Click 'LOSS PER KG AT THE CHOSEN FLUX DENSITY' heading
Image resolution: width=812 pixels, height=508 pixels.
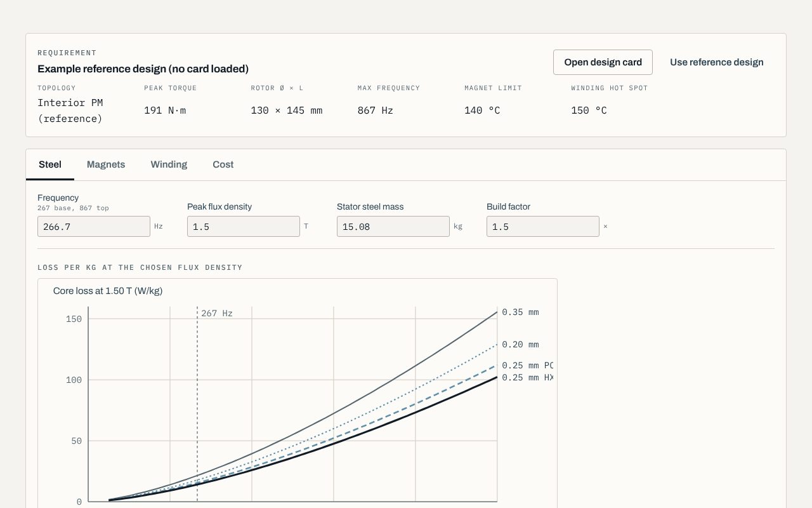pos(140,267)
